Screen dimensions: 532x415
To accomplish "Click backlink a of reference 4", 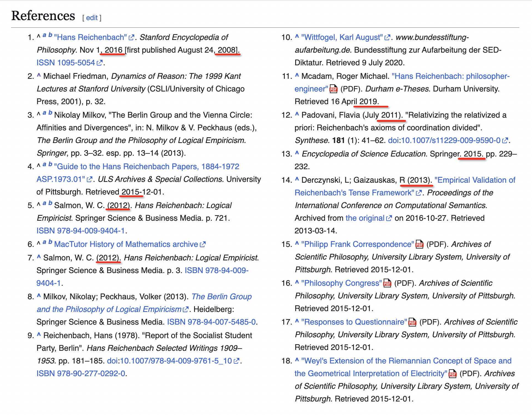I will pyautogui.click(x=44, y=164).
